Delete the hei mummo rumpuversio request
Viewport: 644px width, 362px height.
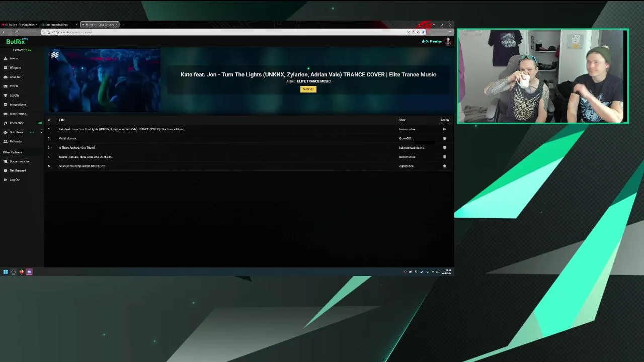pos(444,166)
